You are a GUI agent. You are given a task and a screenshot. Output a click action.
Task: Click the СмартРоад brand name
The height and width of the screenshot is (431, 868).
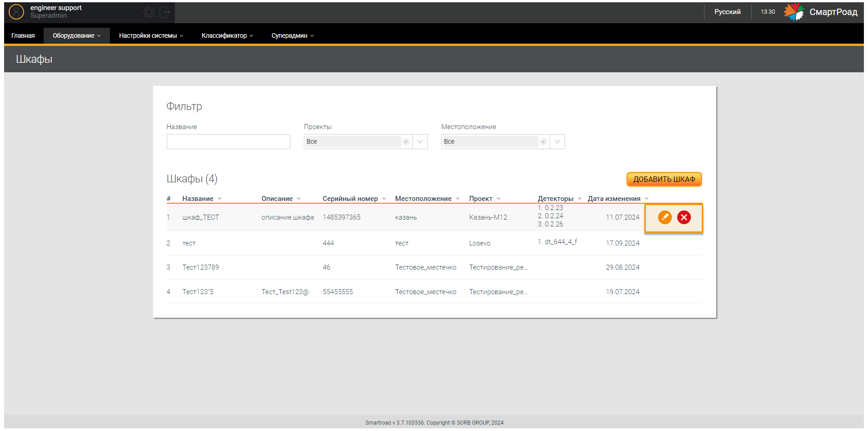833,12
